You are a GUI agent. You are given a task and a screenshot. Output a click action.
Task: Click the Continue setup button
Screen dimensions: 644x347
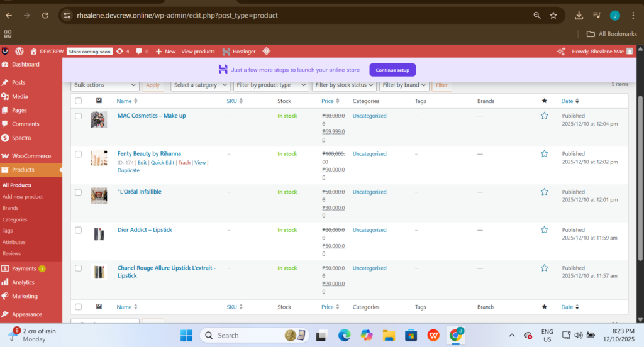pyautogui.click(x=392, y=70)
